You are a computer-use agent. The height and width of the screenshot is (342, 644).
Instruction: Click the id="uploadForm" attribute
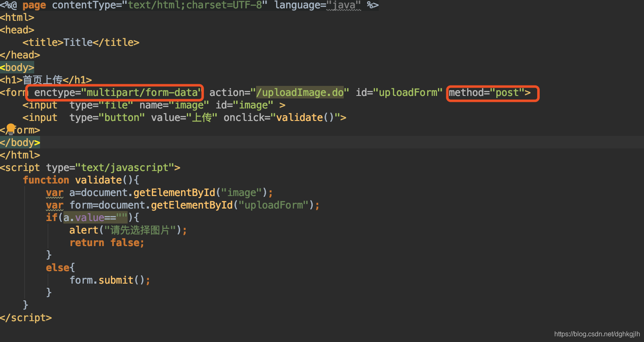[399, 93]
